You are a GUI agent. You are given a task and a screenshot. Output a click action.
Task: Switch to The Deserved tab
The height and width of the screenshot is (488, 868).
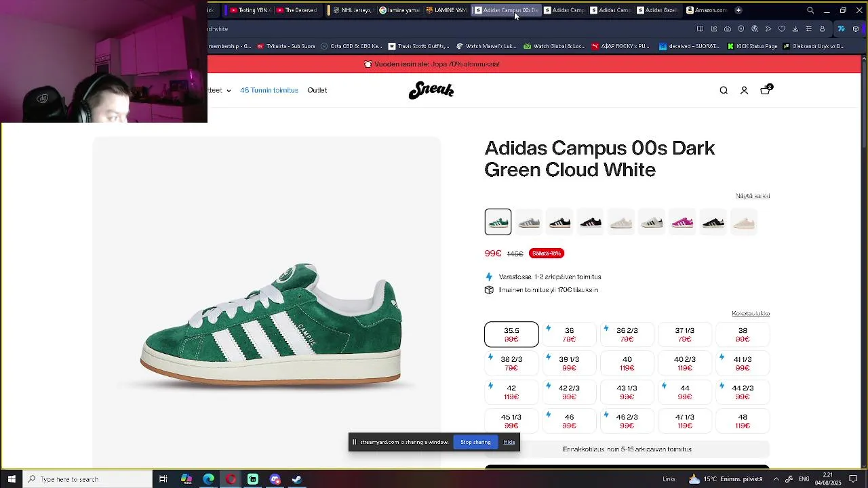[296, 10]
